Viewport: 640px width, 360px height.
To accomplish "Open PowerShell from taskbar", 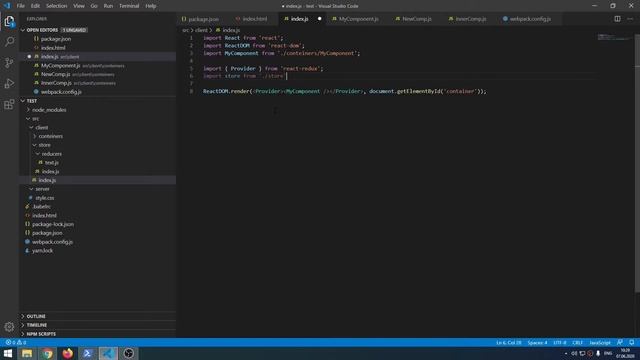I will (88, 353).
